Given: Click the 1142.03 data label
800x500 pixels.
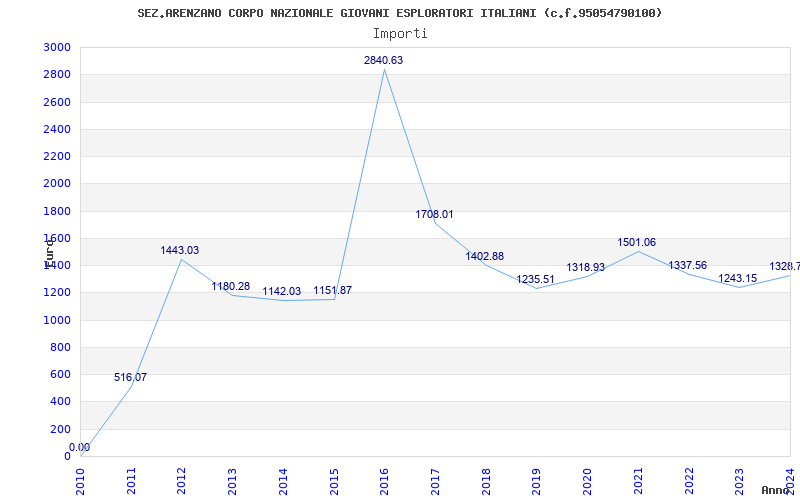Looking at the screenshot, I should (282, 292).
